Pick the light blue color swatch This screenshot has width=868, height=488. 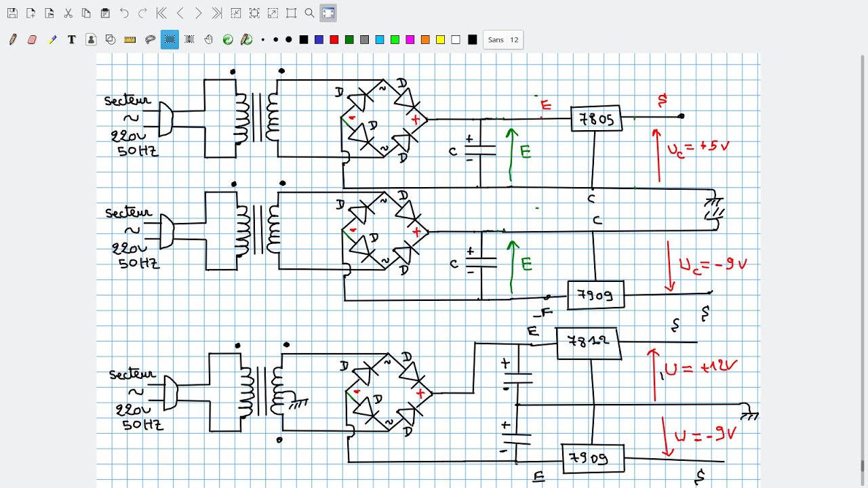click(x=380, y=40)
